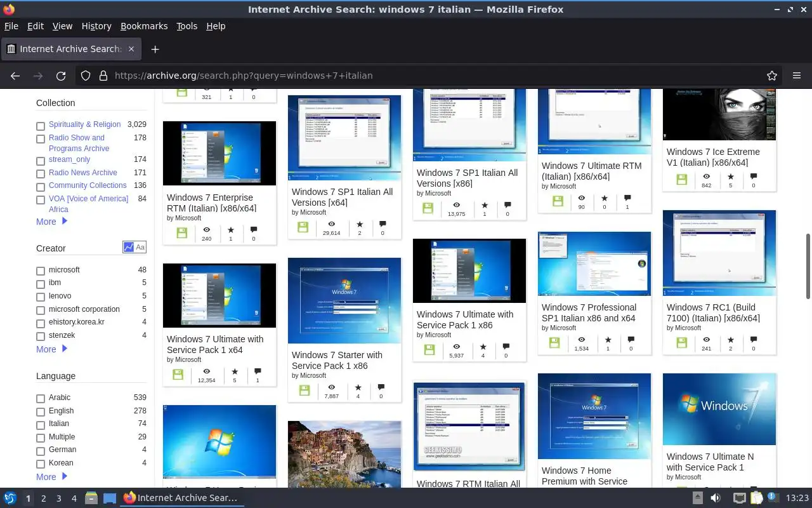Viewport: 812px width, 508px height.
Task: Close the Internet Archive Search tab
Action: coord(131,49)
